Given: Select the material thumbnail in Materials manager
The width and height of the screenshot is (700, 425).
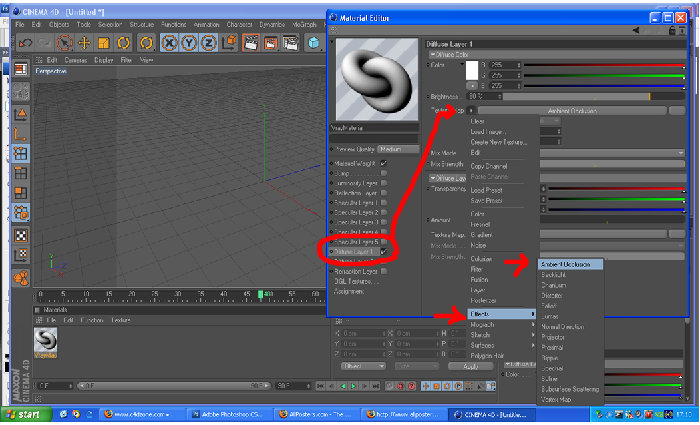Looking at the screenshot, I should point(45,341).
